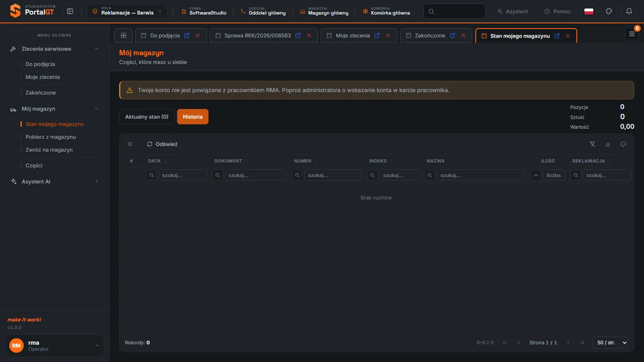This screenshot has width=644, height=362.
Task: Expand the rma Operator user menu
Action: click(54, 346)
